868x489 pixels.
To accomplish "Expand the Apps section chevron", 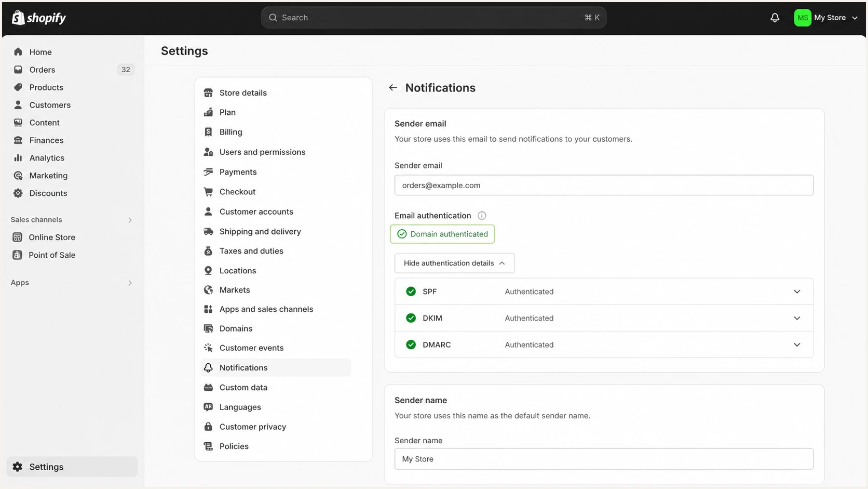I will (130, 283).
